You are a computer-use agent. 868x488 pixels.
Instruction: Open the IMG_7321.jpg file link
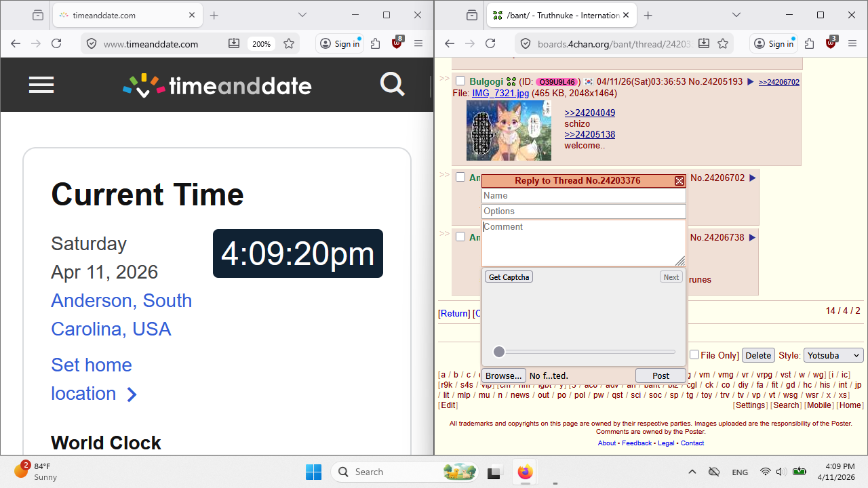point(500,93)
